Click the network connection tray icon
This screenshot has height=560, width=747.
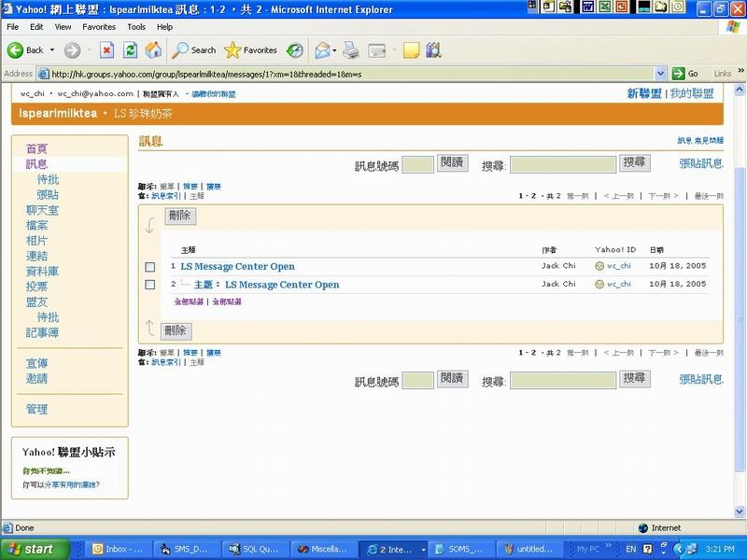tap(691, 549)
